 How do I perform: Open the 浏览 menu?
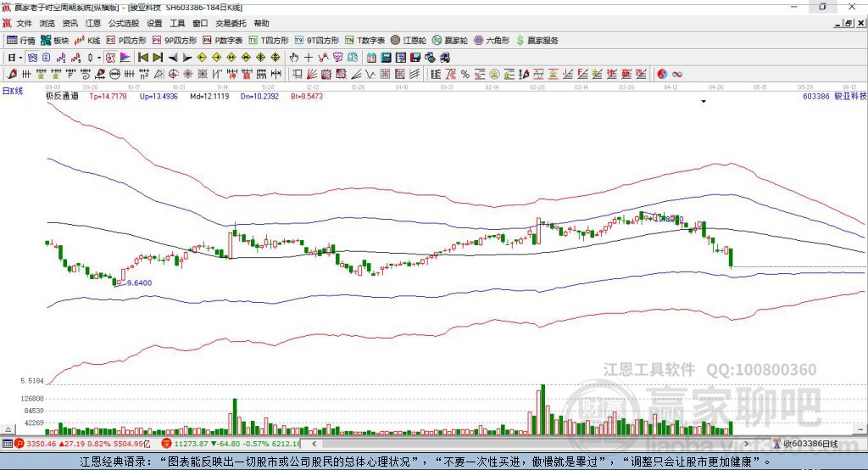pos(47,23)
